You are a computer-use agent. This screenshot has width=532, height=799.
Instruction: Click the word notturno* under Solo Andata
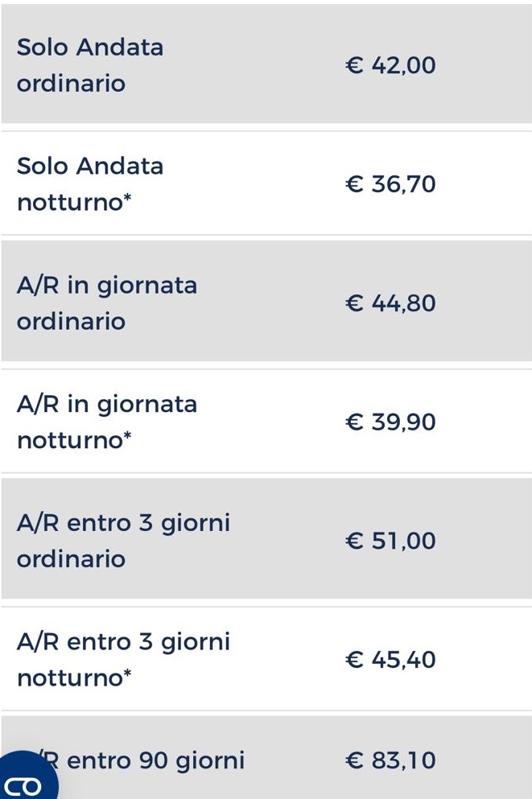[x=74, y=202]
